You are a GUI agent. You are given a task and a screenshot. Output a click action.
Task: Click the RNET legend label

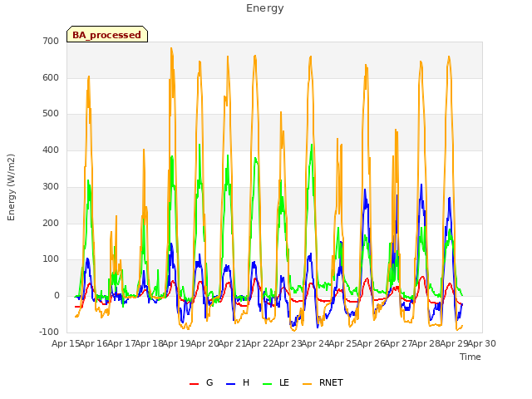(331, 382)
